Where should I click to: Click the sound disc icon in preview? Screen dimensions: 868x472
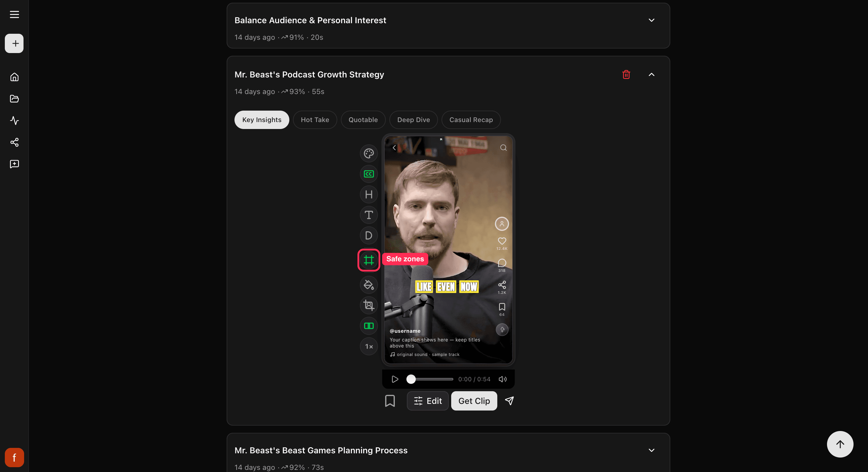point(502,329)
